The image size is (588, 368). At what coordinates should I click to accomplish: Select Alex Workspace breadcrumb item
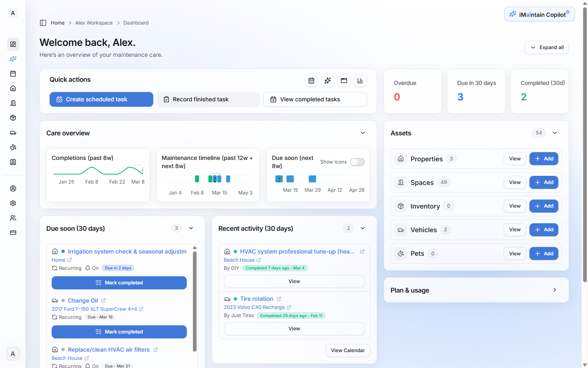(94, 23)
